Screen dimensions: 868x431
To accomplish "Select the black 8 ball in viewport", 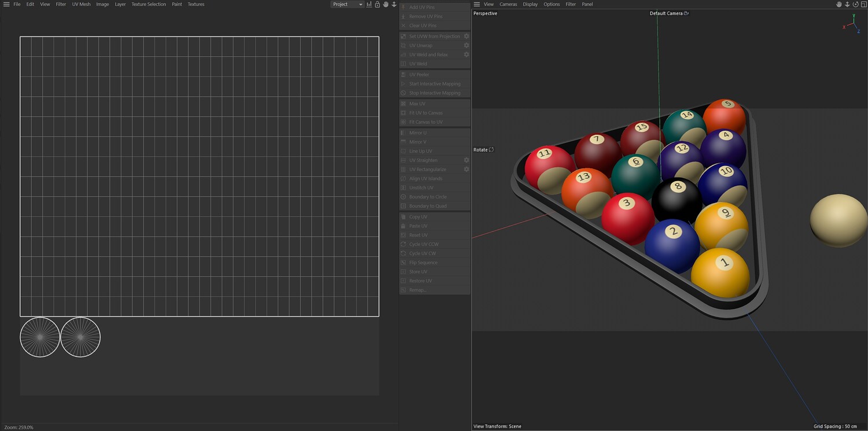I will point(676,200).
